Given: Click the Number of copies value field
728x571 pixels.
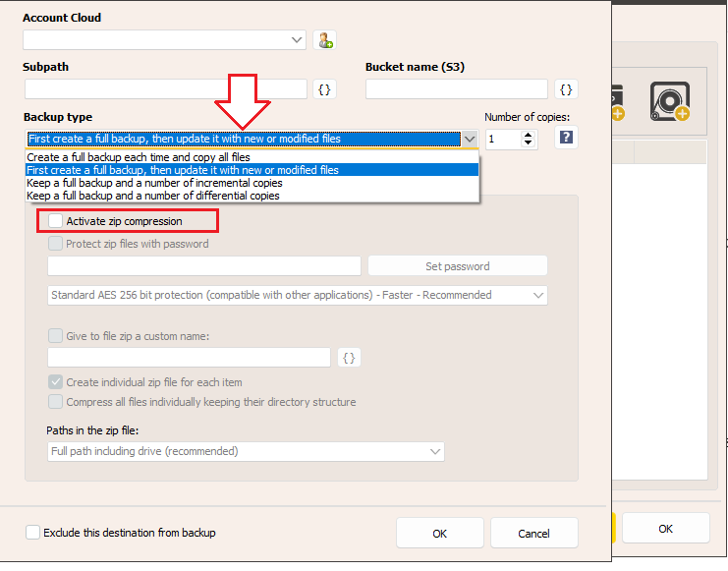Looking at the screenshot, I should click(x=503, y=139).
